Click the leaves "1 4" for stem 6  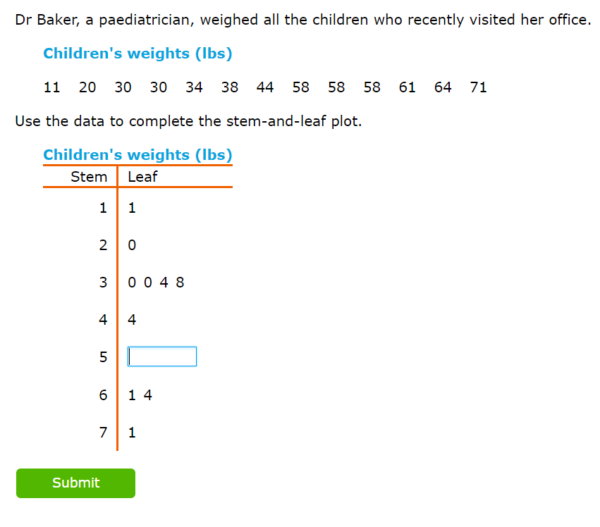click(140, 395)
